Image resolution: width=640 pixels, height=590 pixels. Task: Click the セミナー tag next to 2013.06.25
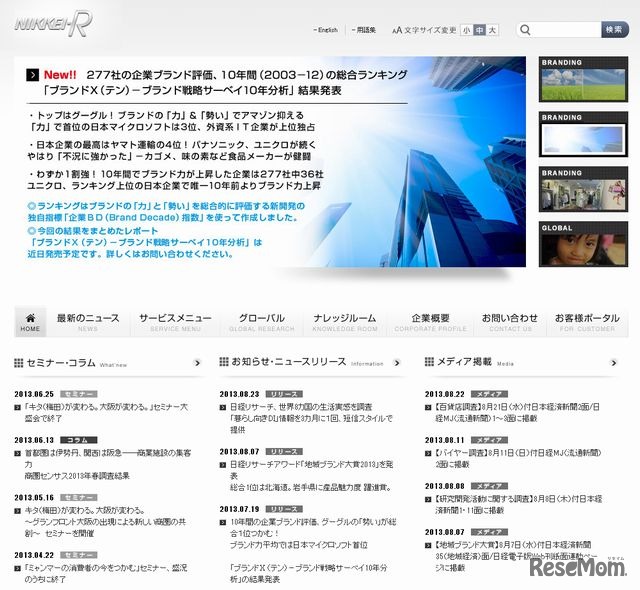point(79,394)
